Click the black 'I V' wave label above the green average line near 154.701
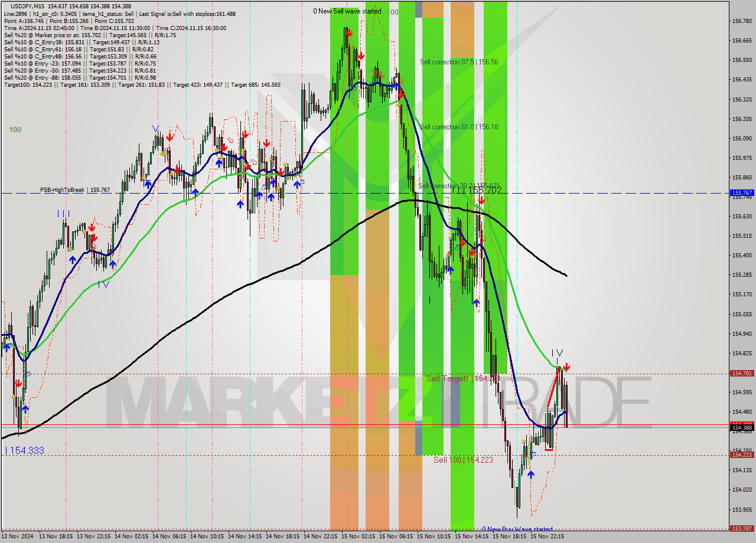 tap(557, 353)
